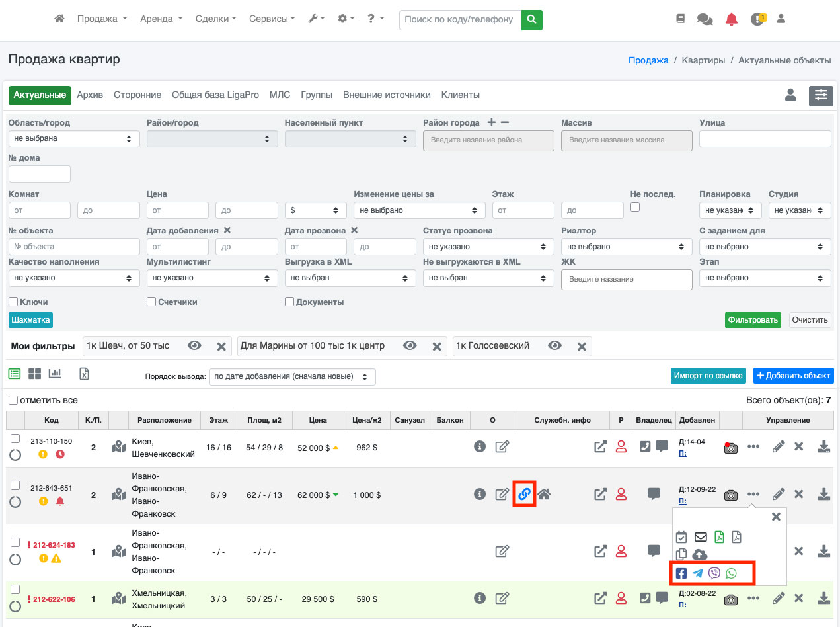Open the Риэлтор dropdown
Image resolution: width=840 pixels, height=627 pixels.
pyautogui.click(x=626, y=247)
